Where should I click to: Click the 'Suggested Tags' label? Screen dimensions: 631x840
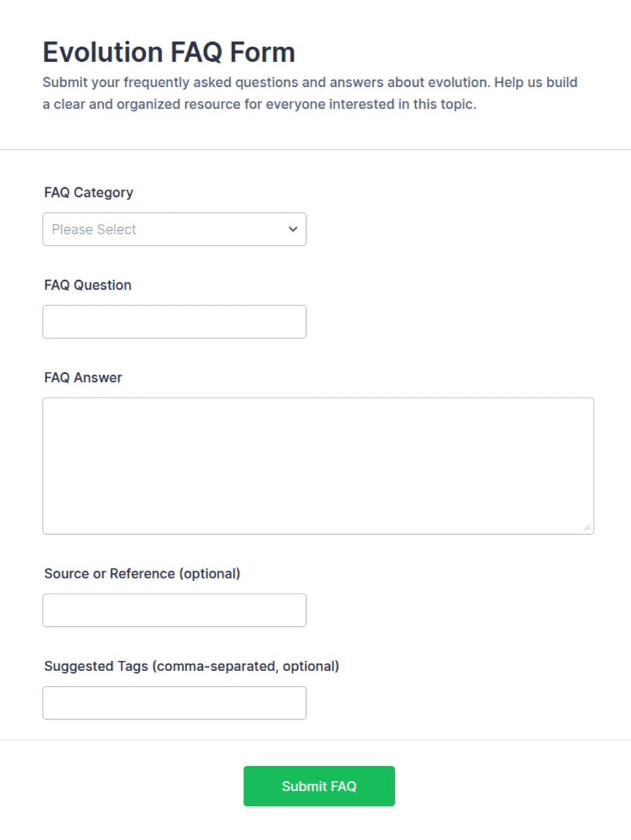(96, 666)
